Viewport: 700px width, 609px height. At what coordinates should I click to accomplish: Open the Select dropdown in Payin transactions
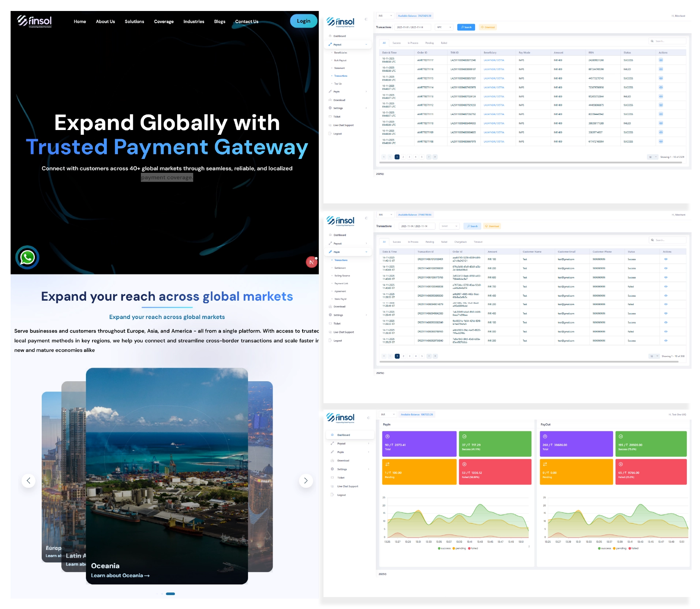[449, 226]
